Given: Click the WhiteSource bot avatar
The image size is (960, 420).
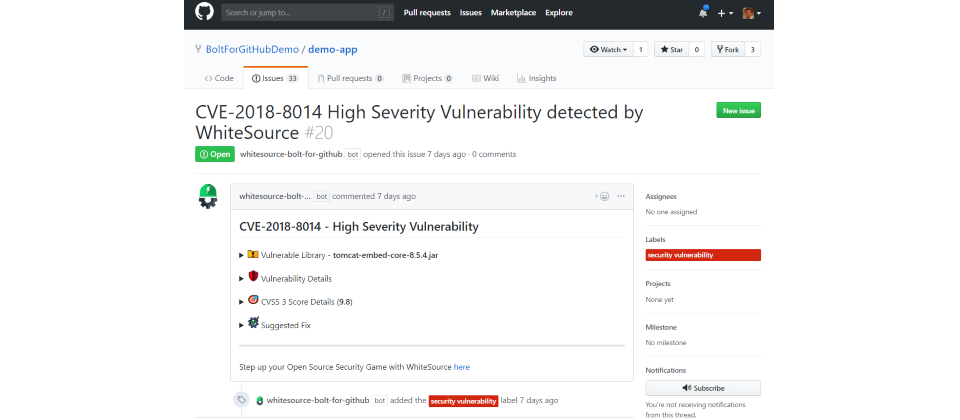Looking at the screenshot, I should (x=208, y=196).
